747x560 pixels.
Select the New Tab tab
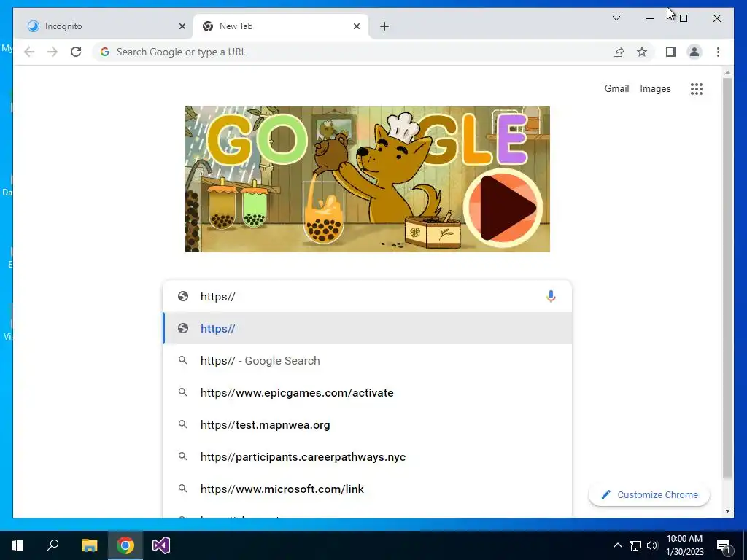pyautogui.click(x=281, y=26)
